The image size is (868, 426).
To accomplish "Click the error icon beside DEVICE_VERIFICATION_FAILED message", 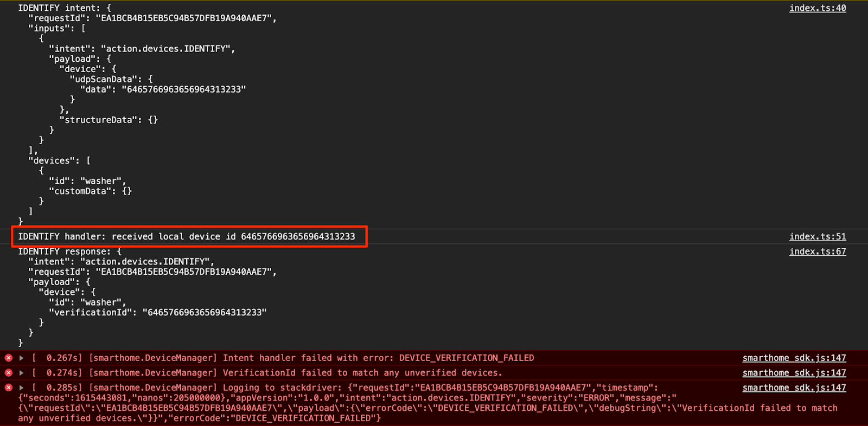I will (x=9, y=358).
